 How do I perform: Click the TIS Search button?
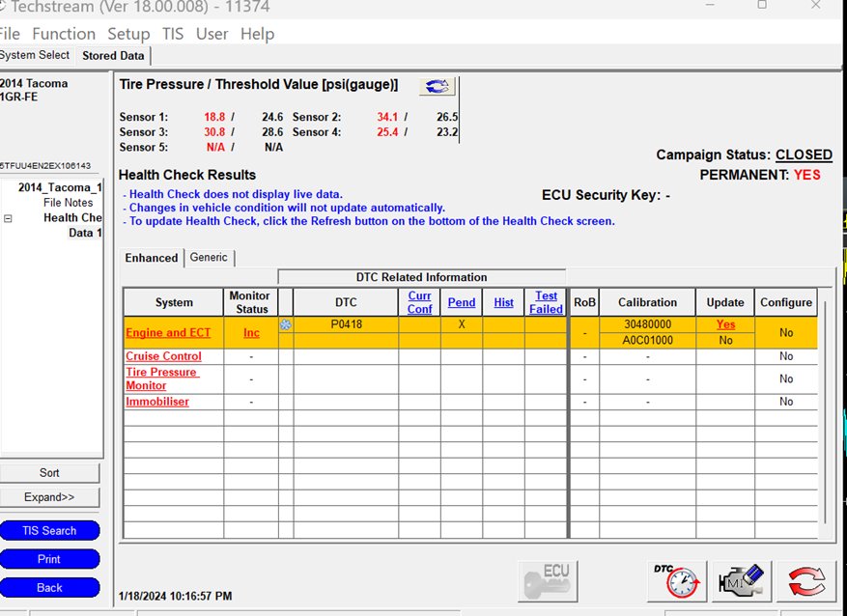(49, 531)
